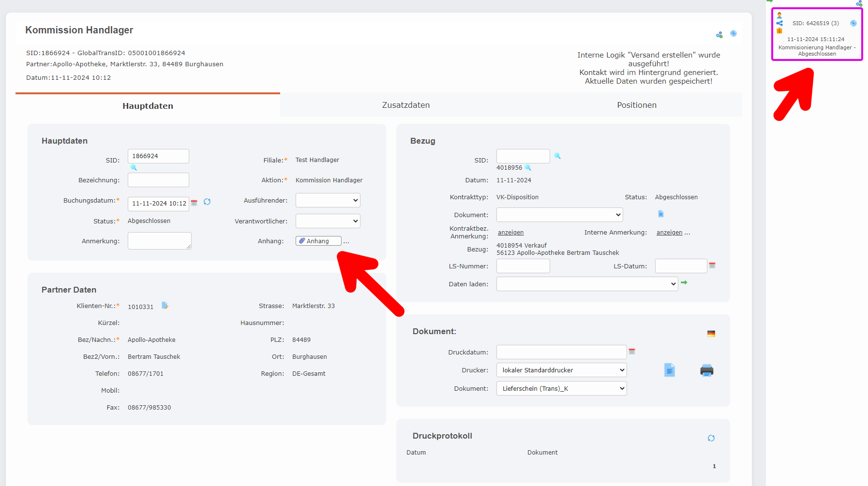Open the Ausführender dropdown

(328, 200)
